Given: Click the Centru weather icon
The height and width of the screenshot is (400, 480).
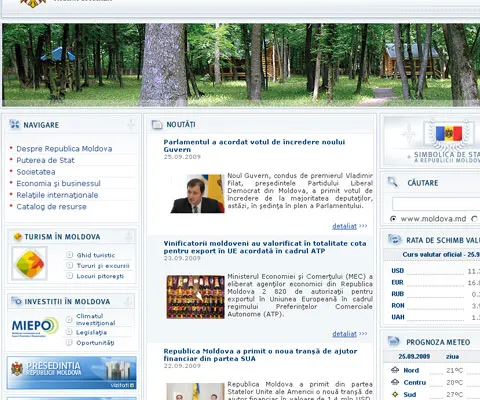Looking at the screenshot, I should tap(395, 382).
